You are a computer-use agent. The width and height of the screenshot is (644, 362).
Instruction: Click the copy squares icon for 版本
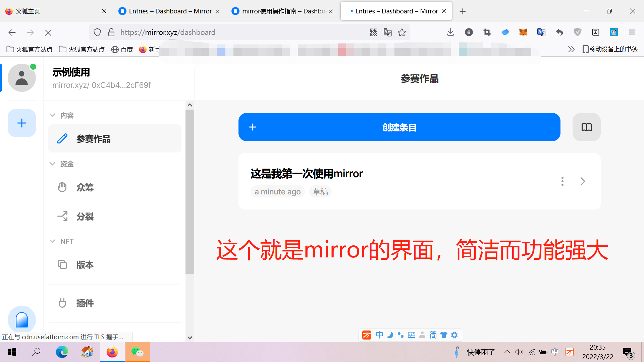(62, 264)
